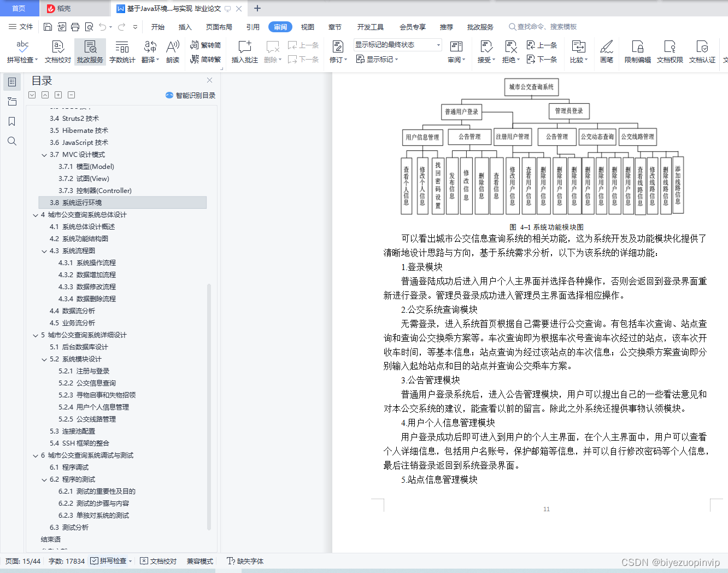Screen dimensions: 728x573
Task: Open the 文件 menu
Action: pos(21,27)
